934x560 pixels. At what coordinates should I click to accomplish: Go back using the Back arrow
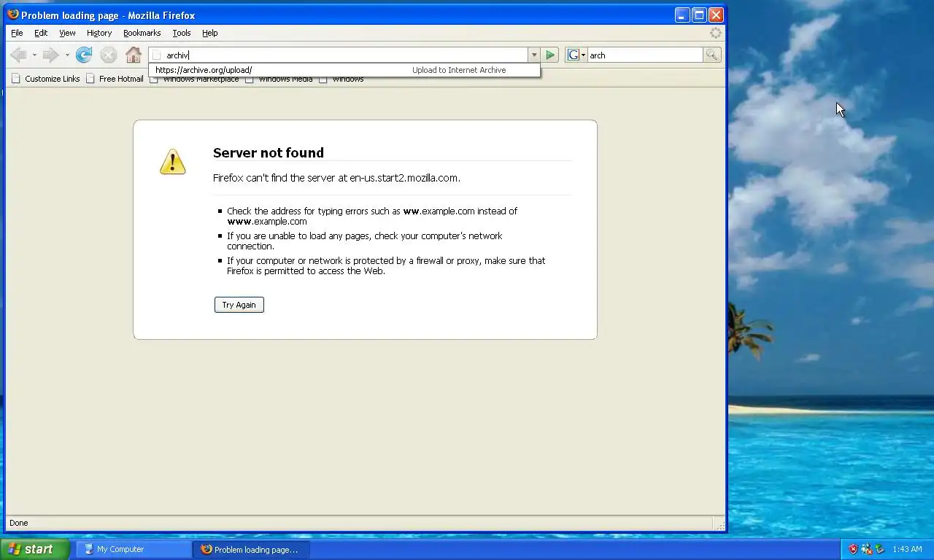[18, 55]
